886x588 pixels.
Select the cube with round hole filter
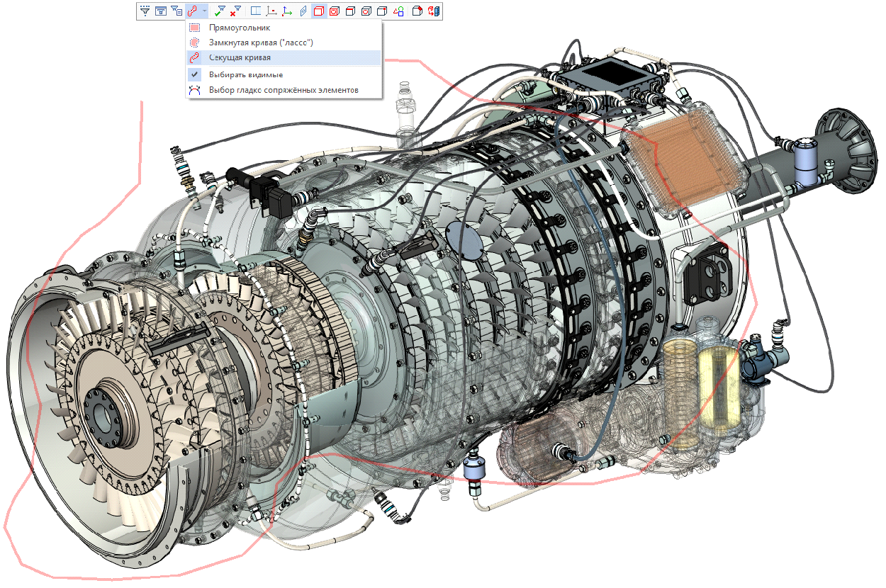click(366, 11)
